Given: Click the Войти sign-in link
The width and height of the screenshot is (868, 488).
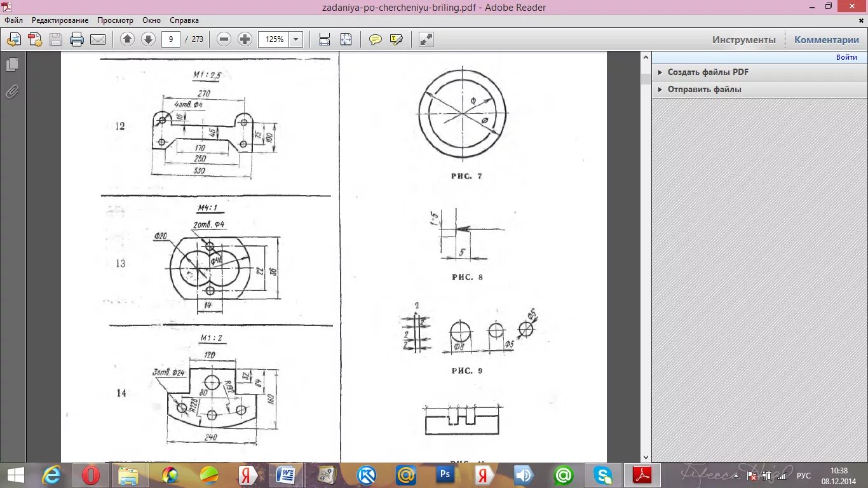Looking at the screenshot, I should click(846, 57).
